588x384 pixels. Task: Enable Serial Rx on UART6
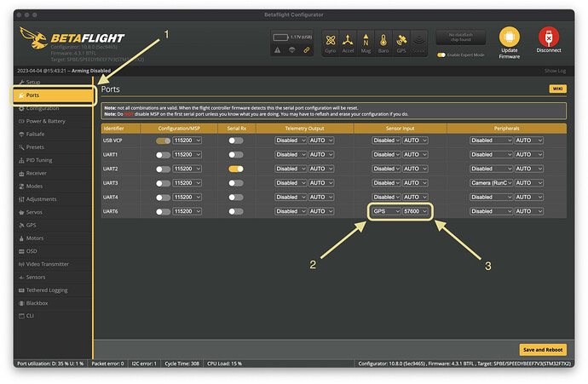coord(236,212)
